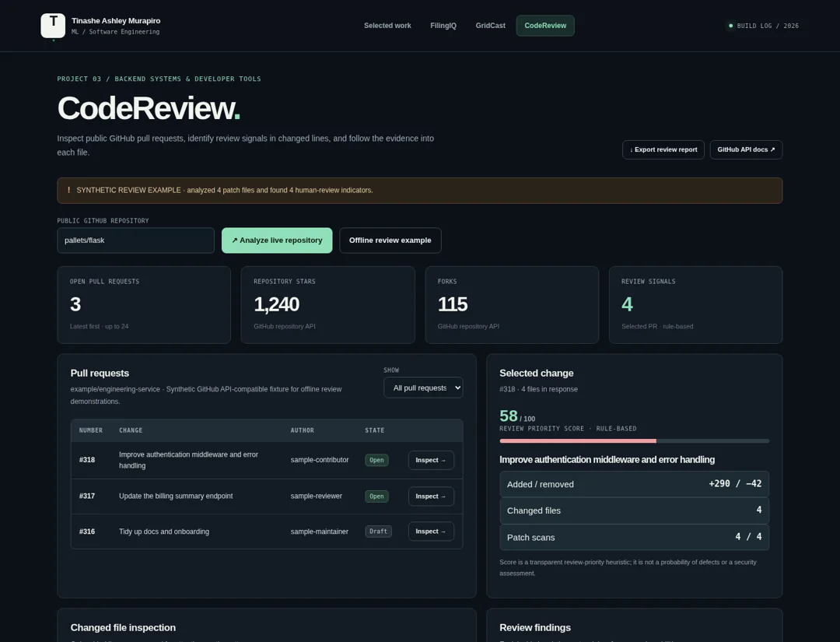840x642 pixels.
Task: Click the Draft badge for #316
Action: (x=378, y=531)
